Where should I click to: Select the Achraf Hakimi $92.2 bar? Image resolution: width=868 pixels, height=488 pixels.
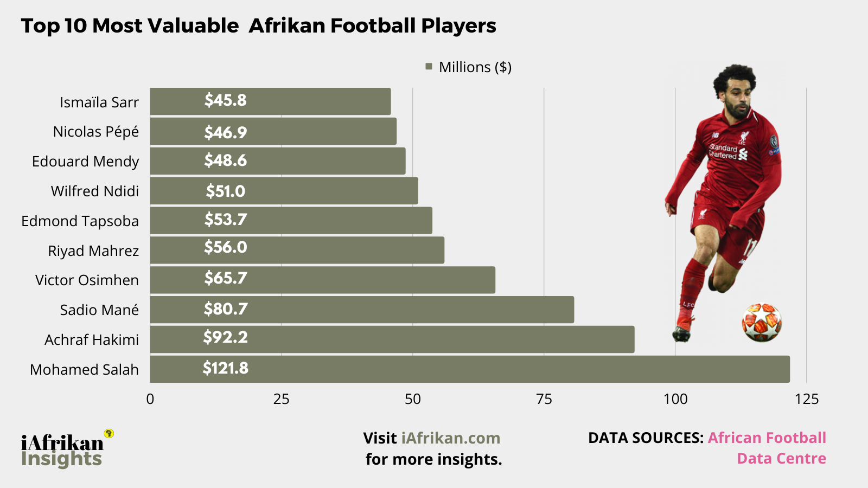[392, 339]
